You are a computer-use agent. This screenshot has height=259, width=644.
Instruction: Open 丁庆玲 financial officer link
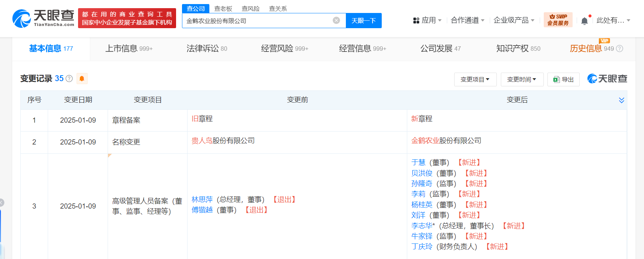pos(422,246)
